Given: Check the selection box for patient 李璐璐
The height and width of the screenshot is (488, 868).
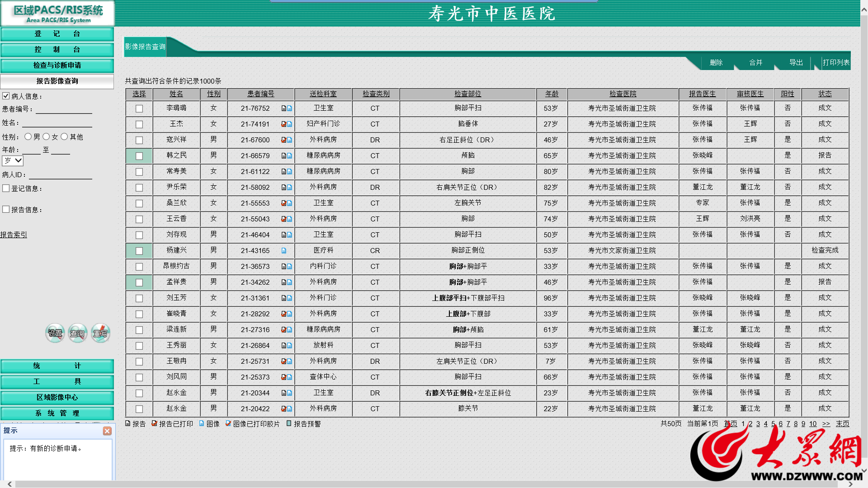Looking at the screenshot, I should [x=139, y=108].
